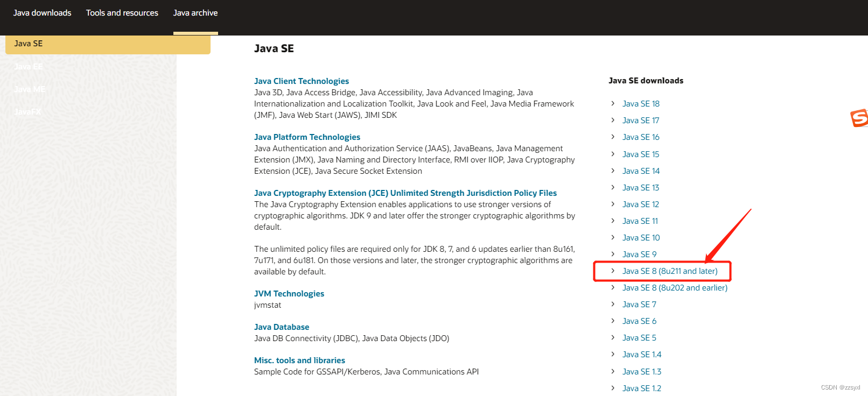Open the Java SE 10 download link

point(641,238)
